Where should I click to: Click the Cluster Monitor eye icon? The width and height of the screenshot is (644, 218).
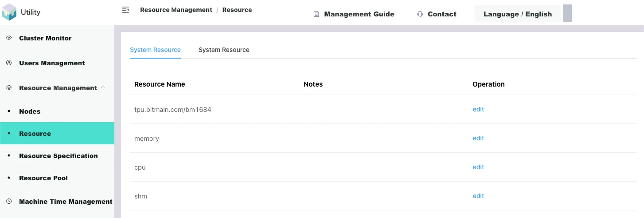click(9, 38)
